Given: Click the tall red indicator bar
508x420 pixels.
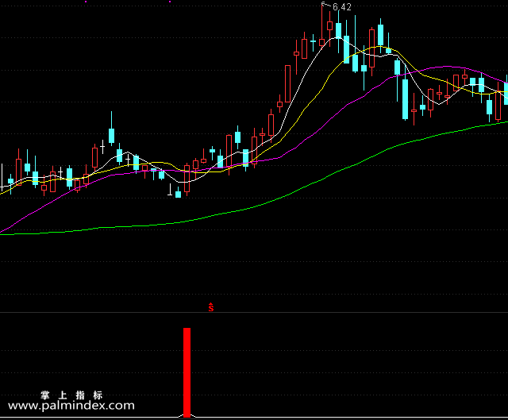Looking at the screenshot, I should [x=187, y=372].
